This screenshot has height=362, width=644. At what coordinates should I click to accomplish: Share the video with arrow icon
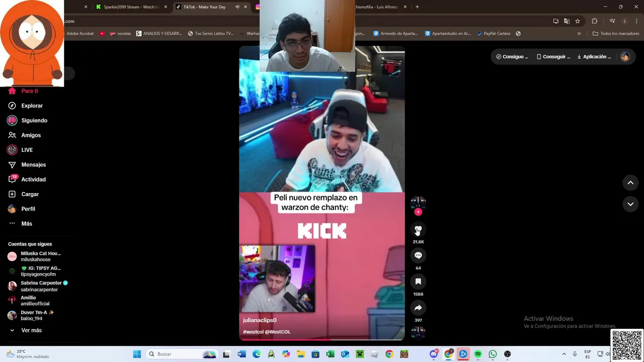pos(418,308)
